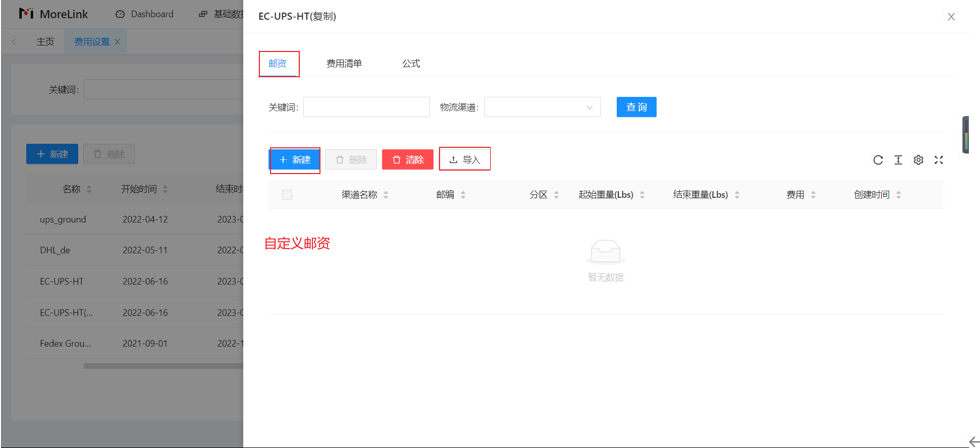The height and width of the screenshot is (448, 980).
Task: Switch to the 公式 tab
Action: click(x=411, y=64)
